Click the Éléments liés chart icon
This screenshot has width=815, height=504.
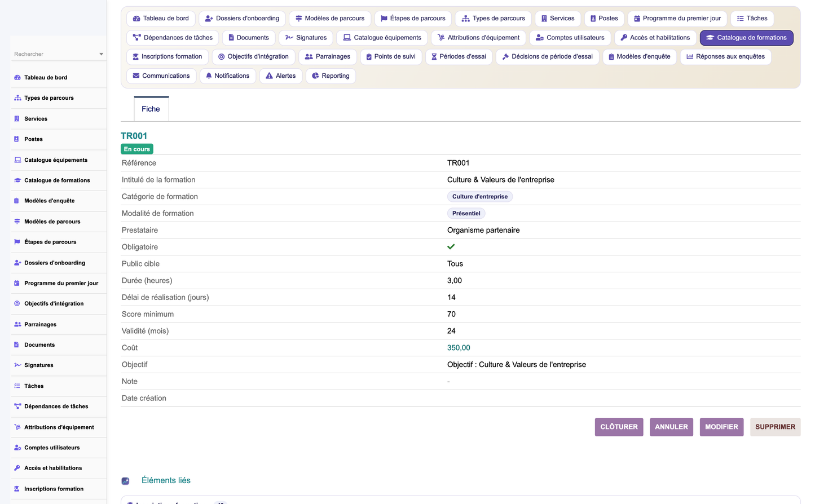click(125, 481)
